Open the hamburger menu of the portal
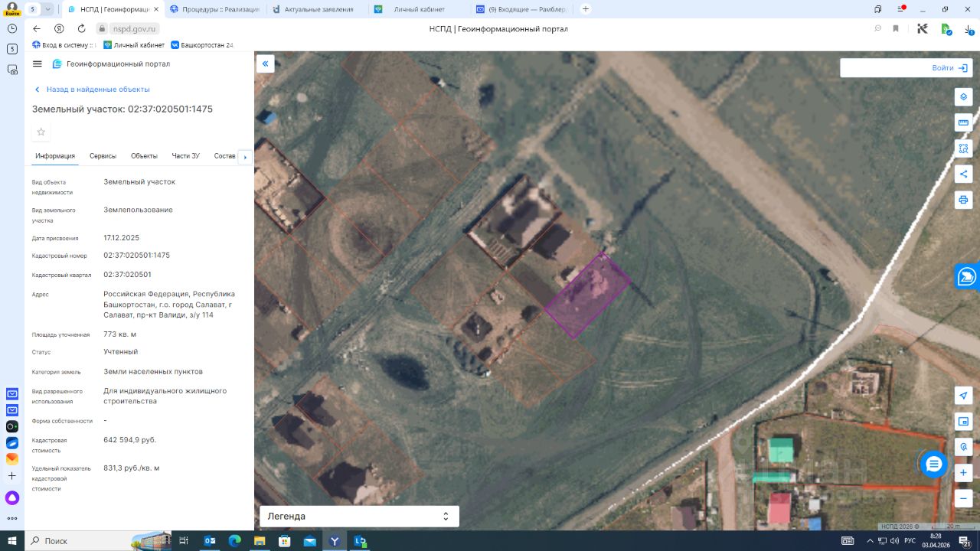The height and width of the screenshot is (551, 980). [x=38, y=64]
